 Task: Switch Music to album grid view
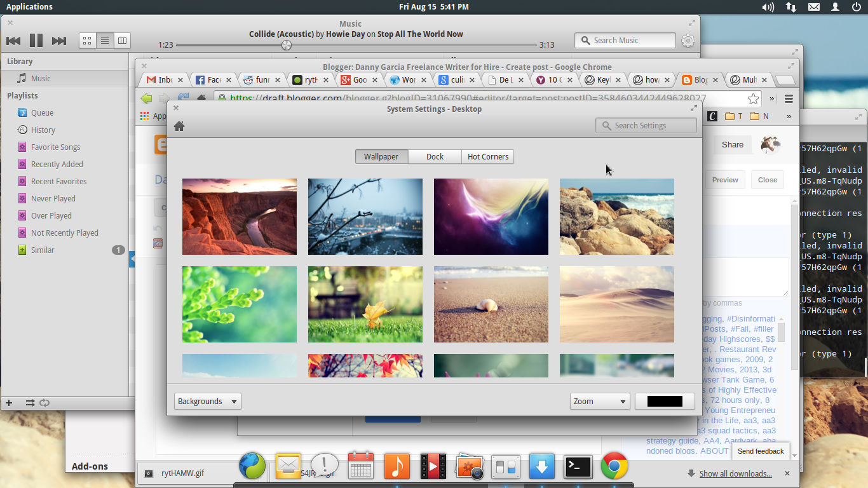click(88, 41)
